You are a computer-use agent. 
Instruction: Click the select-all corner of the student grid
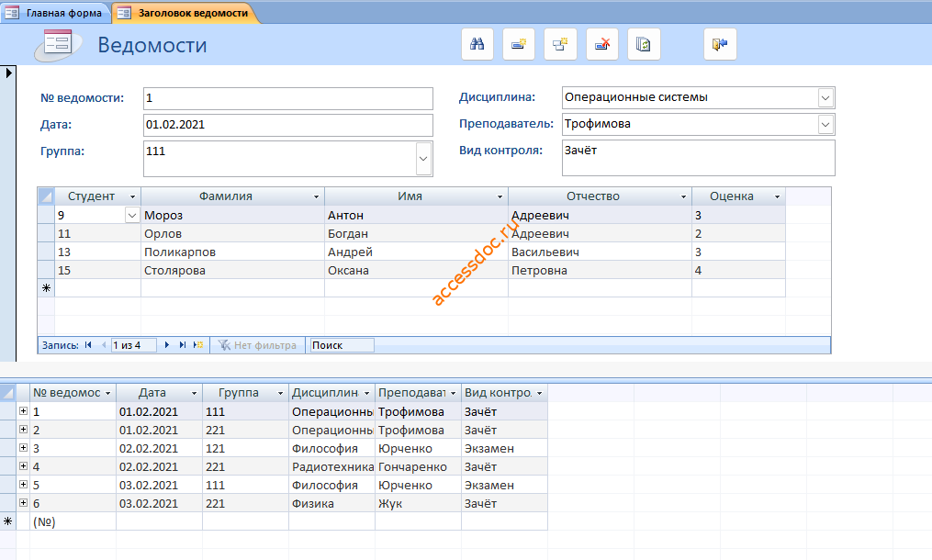point(46,196)
